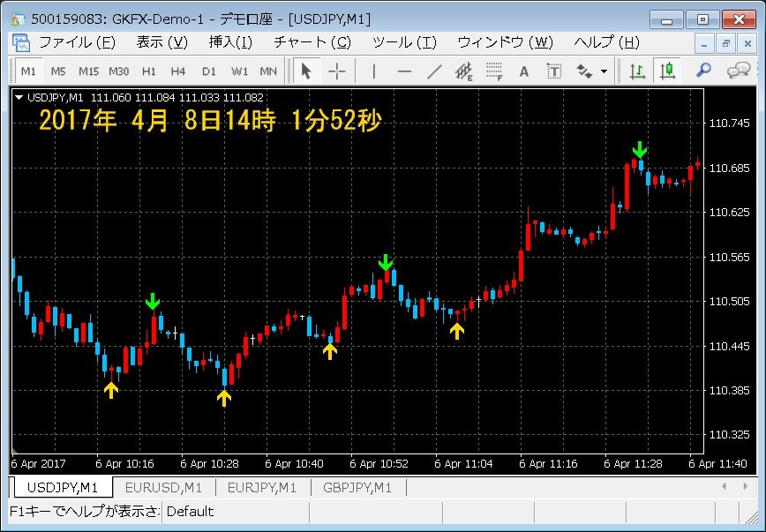Viewport: 766px width, 532px height.
Task: Open the arrows tool dropdown arrow
Action: click(605, 71)
